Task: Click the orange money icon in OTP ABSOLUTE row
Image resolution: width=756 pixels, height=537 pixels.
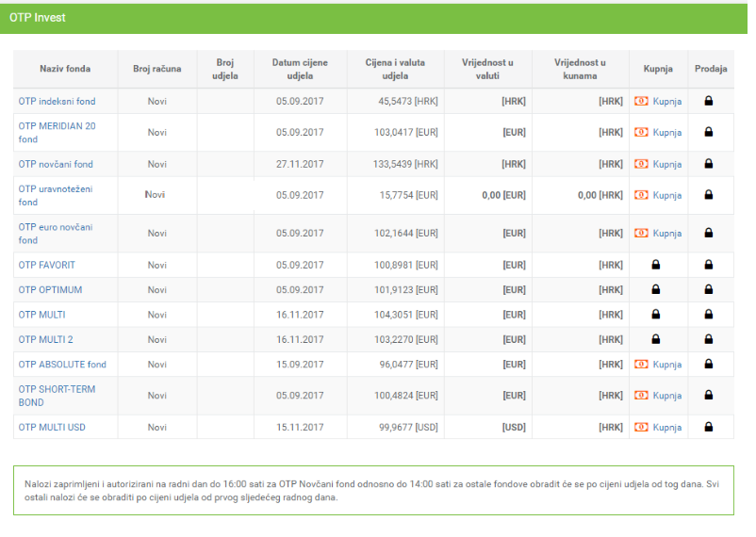Action: 641,364
